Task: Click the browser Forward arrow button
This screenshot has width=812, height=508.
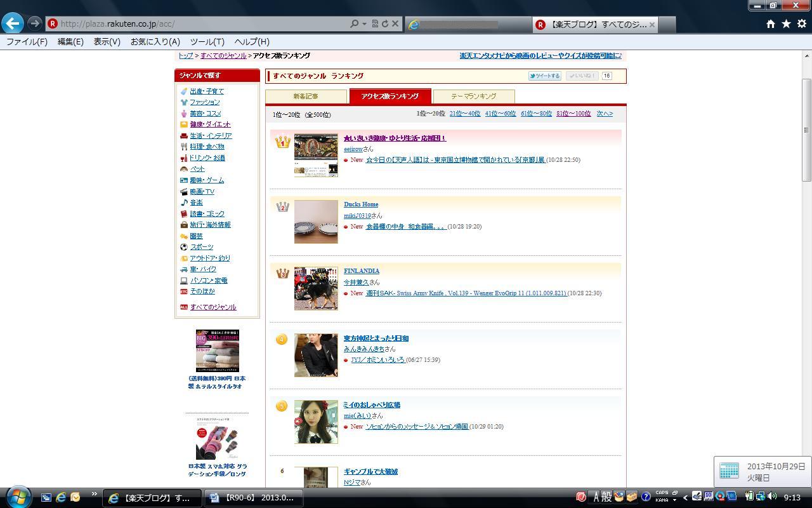Action: point(35,23)
